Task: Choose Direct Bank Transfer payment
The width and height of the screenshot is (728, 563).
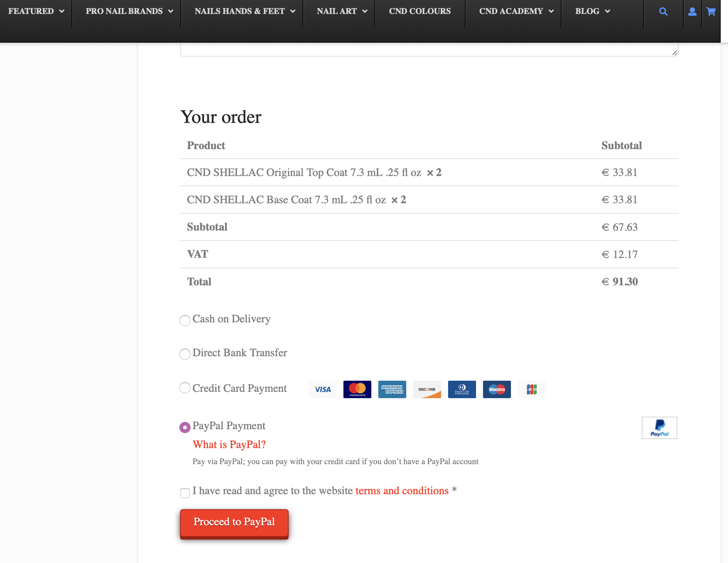Action: 185,354
